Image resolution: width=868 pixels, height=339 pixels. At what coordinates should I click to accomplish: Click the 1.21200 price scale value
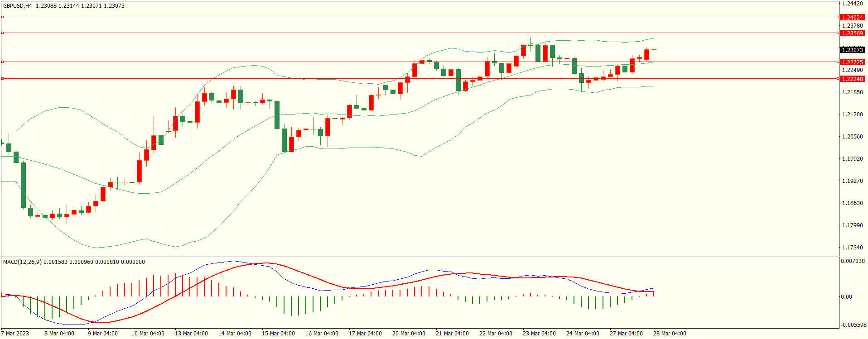[x=852, y=115]
